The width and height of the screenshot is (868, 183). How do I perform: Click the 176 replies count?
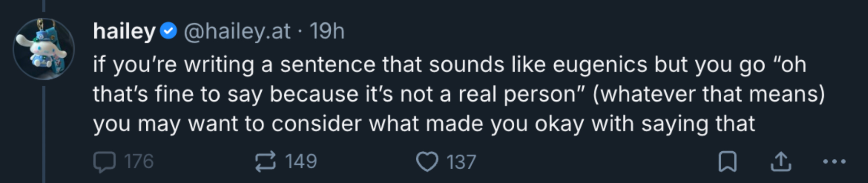pyautogui.click(x=139, y=162)
